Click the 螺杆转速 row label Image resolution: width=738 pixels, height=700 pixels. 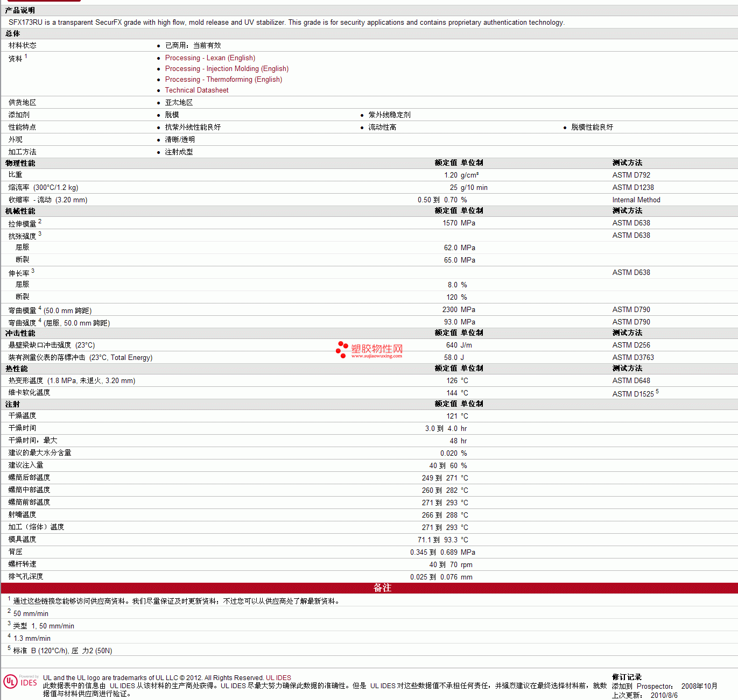click(23, 564)
